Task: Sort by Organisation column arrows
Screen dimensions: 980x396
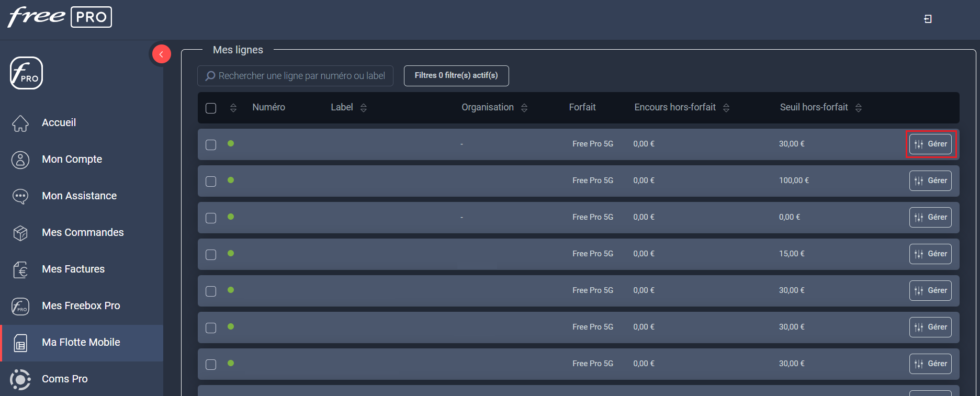Action: (x=524, y=108)
